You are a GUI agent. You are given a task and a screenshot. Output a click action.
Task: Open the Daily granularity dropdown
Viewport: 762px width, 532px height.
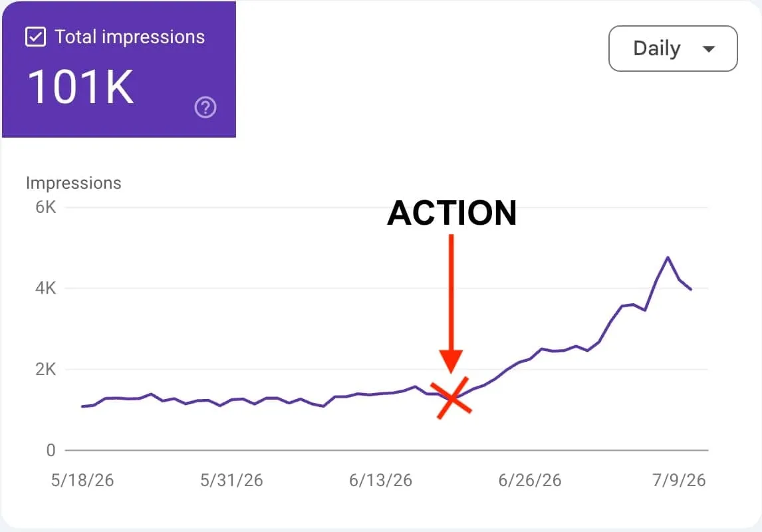click(x=673, y=49)
